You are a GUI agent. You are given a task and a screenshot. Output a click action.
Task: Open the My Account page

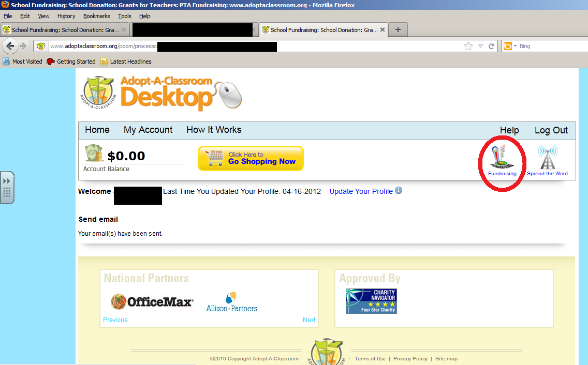pos(148,130)
